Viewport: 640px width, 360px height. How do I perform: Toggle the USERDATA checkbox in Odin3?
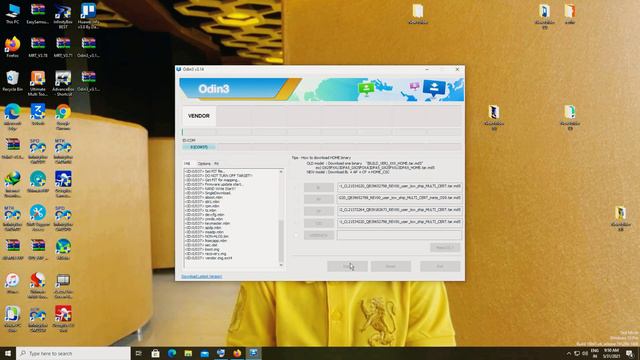point(297,235)
